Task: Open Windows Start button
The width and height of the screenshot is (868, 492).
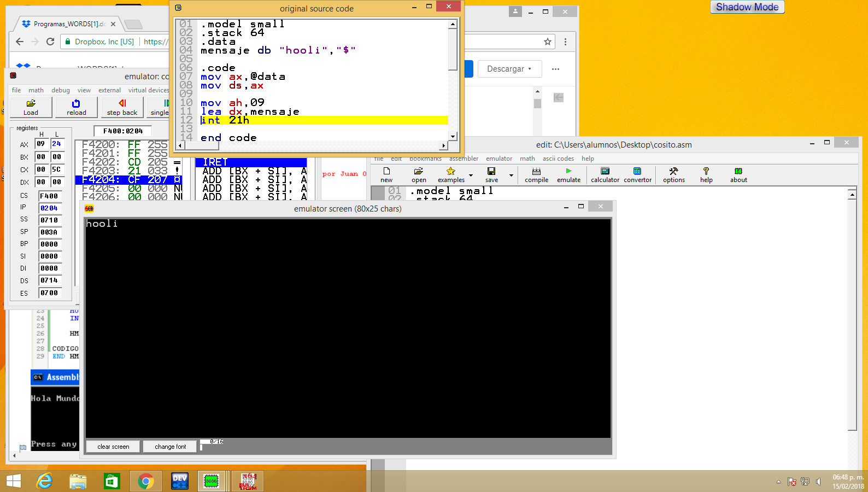Action: (x=13, y=481)
